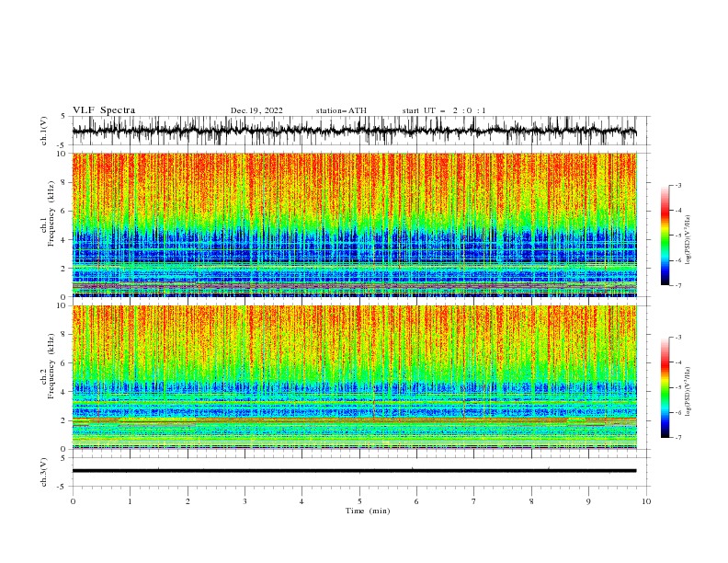Select the "Time (min)" axis label
Viewport: 728px width, 563px height.
(368, 511)
